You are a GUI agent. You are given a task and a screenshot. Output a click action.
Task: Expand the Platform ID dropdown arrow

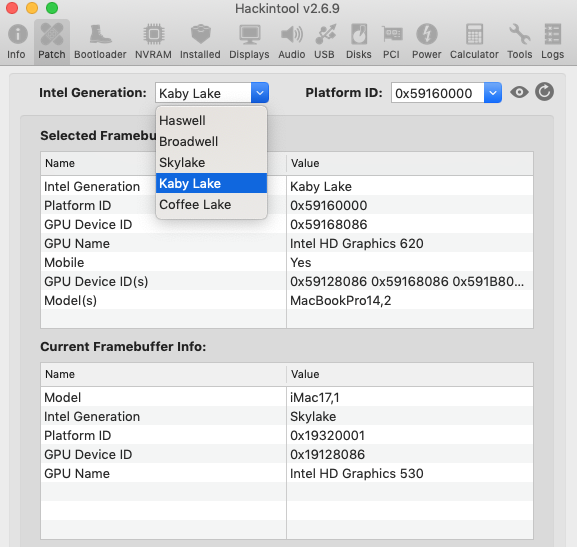(493, 93)
